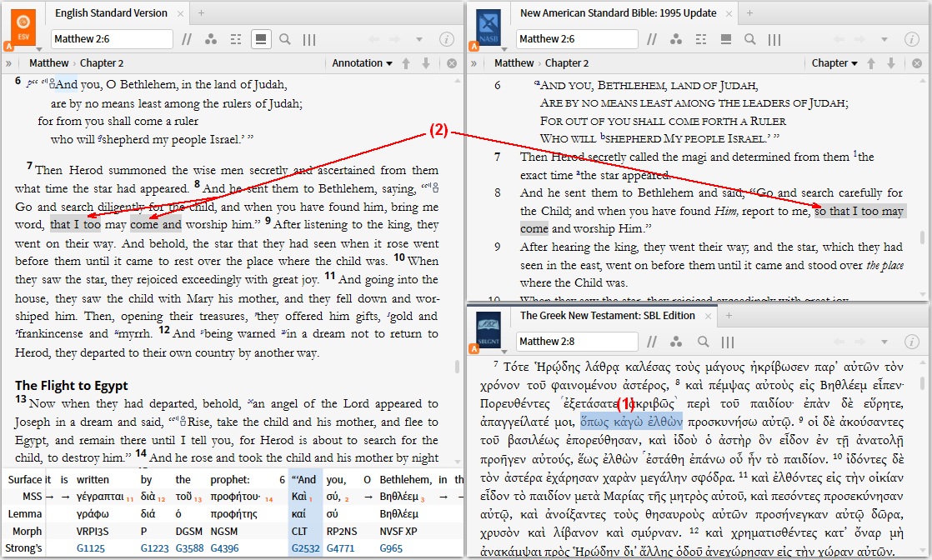932x560 pixels.
Task: Add a new tab beside English Standard Version
Action: [x=201, y=13]
